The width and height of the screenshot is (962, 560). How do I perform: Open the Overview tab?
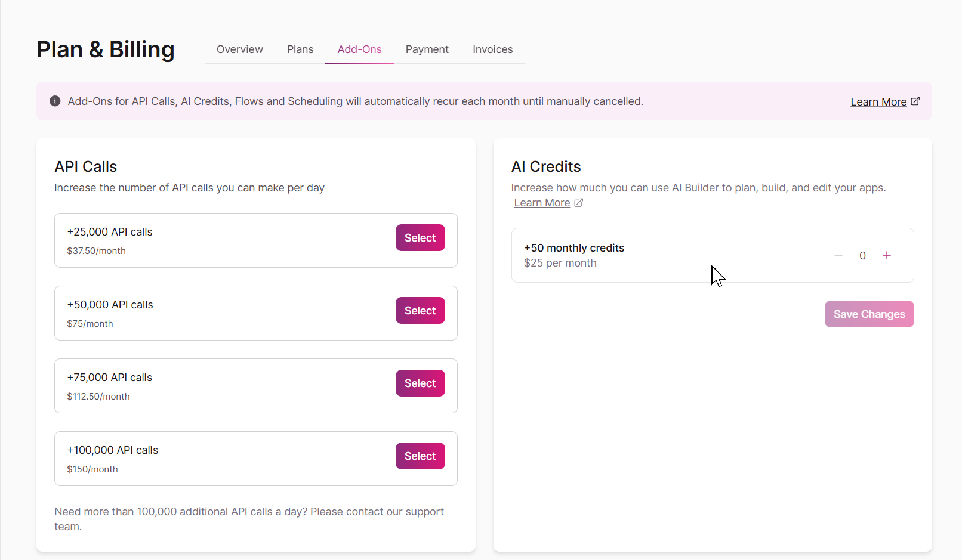pos(240,49)
